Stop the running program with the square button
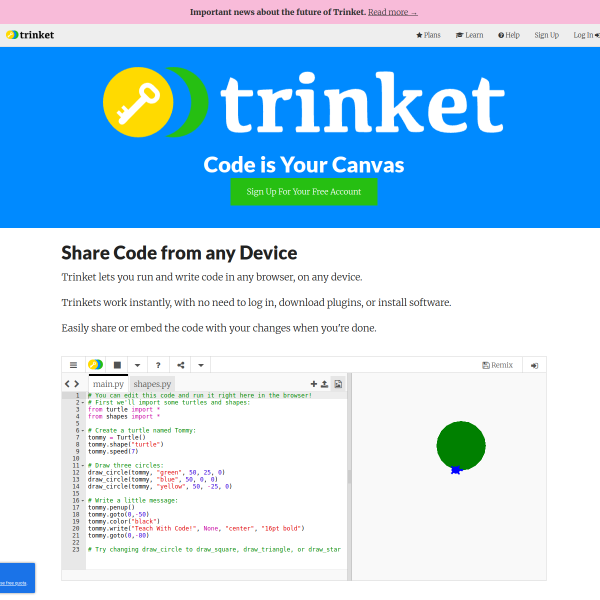The width and height of the screenshot is (600, 600). (117, 365)
